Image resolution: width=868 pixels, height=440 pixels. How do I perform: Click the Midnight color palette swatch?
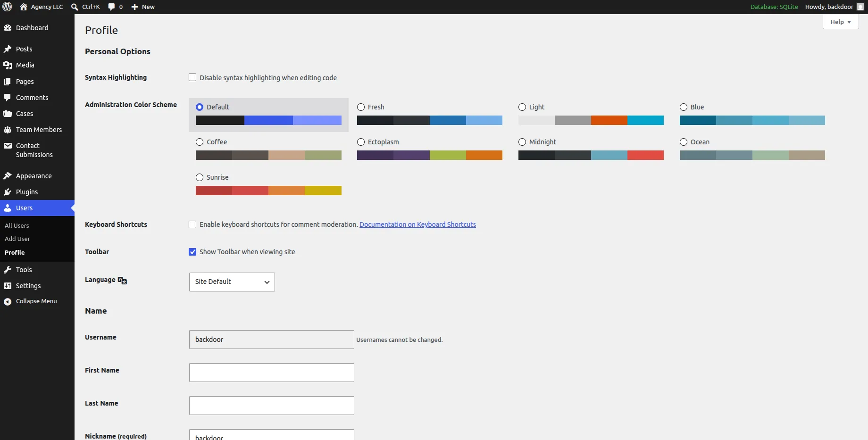[x=591, y=155]
